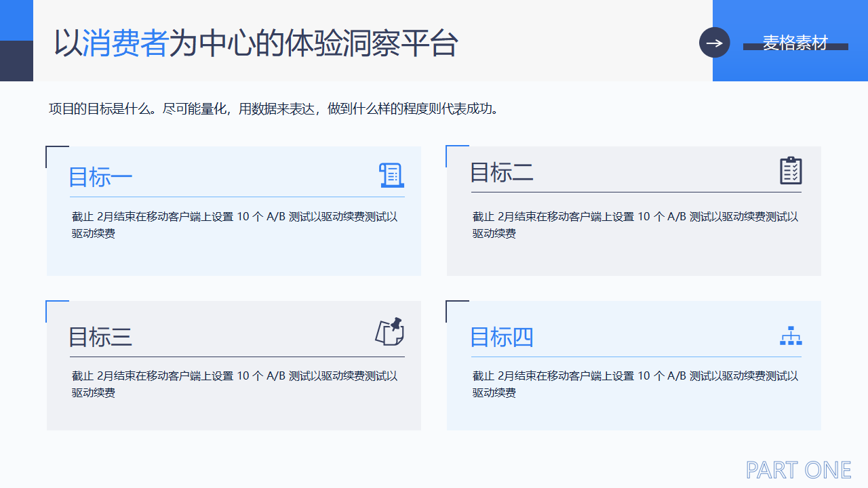Viewport: 868px width, 488px height.
Task: Click the subtitle line starting 项目的目标是什么
Action: point(275,109)
